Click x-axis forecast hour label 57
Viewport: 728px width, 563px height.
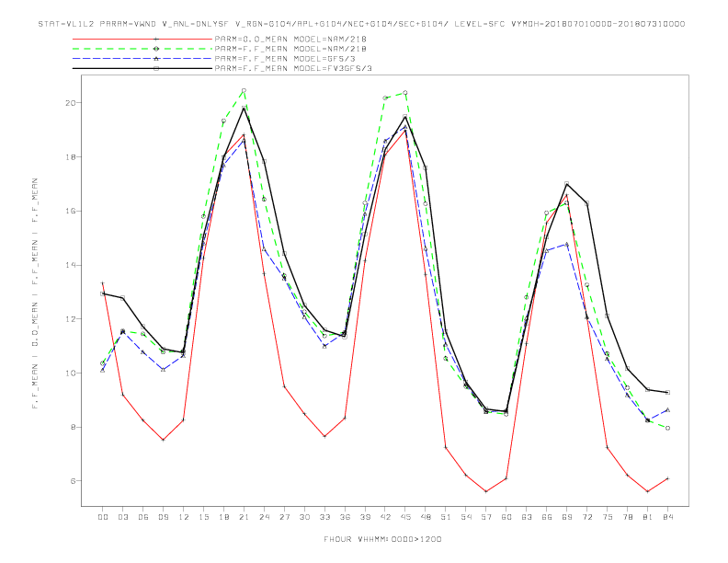(486, 517)
